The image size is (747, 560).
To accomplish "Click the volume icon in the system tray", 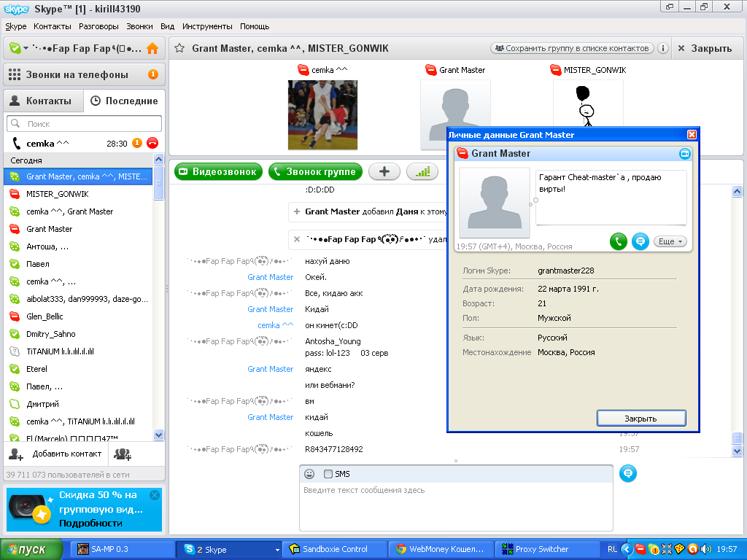I will click(x=706, y=550).
